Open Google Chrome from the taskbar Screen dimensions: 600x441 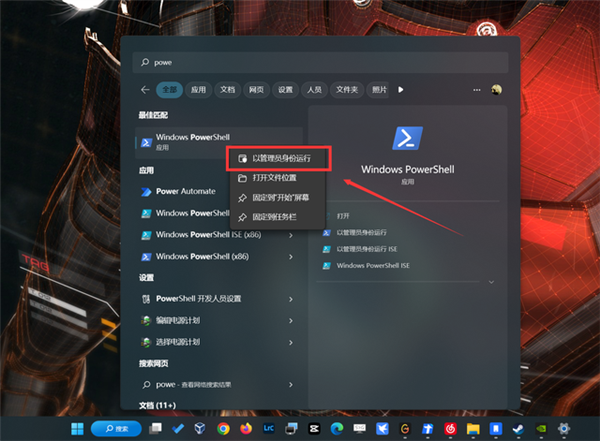click(223, 429)
